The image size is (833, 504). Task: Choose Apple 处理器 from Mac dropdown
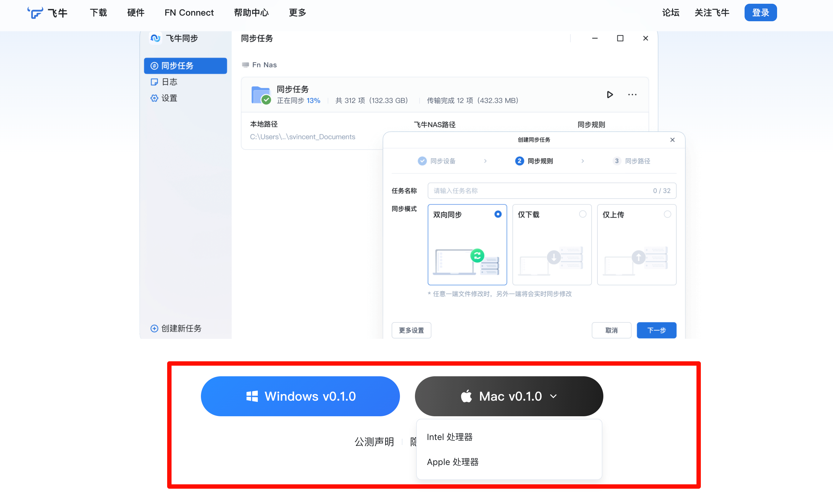[453, 462]
